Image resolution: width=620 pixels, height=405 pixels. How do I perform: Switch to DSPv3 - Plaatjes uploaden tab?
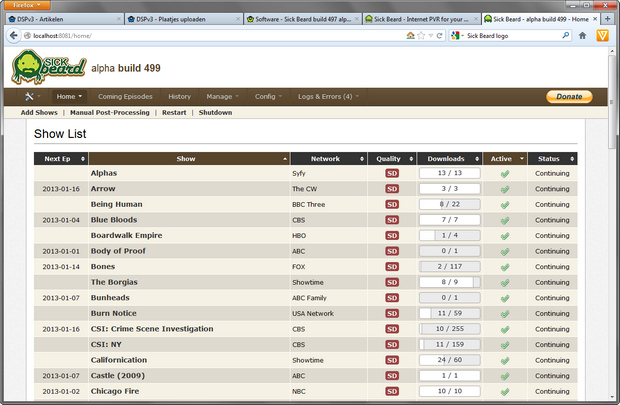(183, 19)
